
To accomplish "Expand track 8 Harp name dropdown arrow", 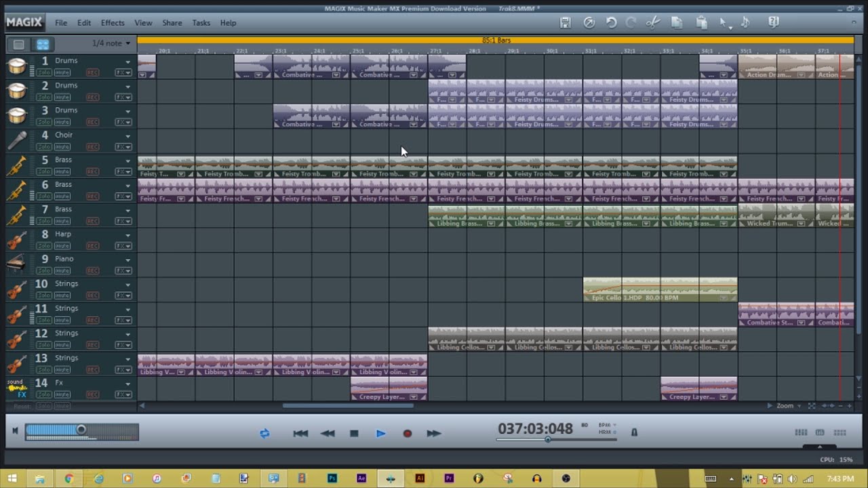I will tap(127, 236).
